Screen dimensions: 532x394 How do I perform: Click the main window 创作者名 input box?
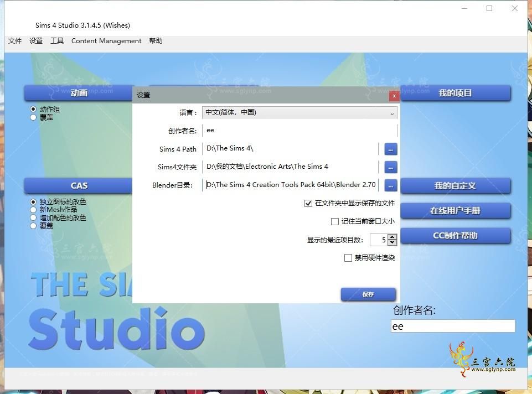[x=453, y=326]
